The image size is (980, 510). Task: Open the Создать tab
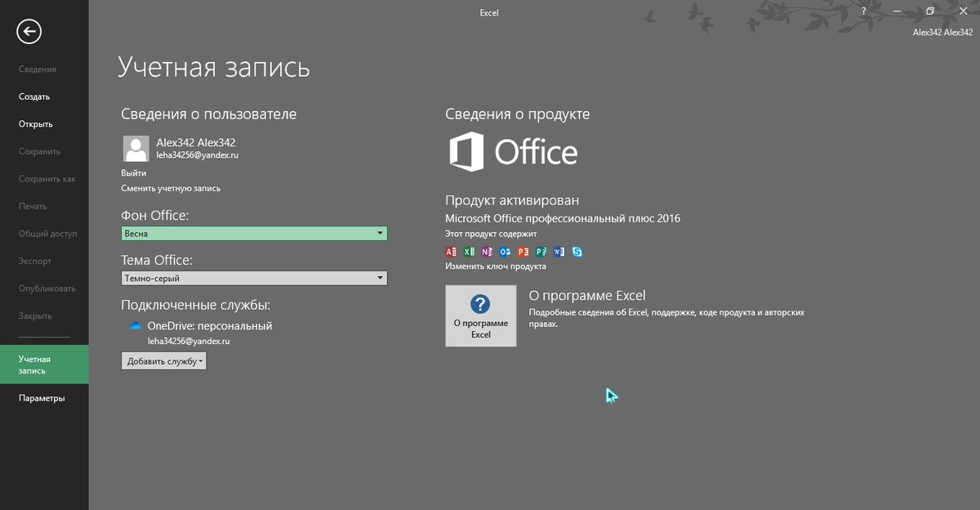click(x=34, y=96)
